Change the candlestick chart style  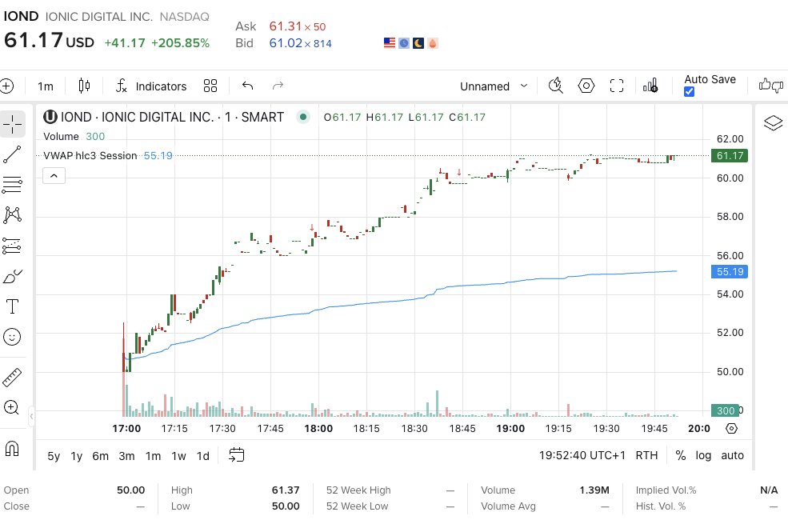click(85, 86)
